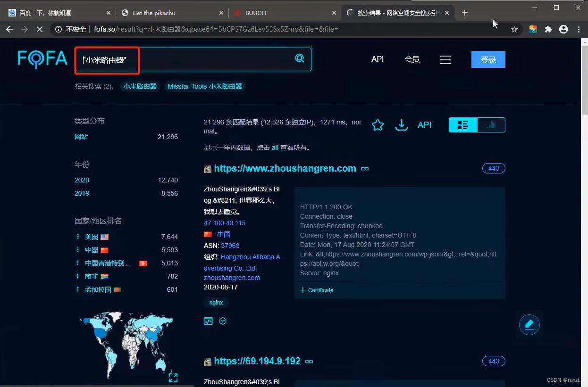Expand 中国 country row menu
The width and height of the screenshot is (588, 387).
[78, 250]
